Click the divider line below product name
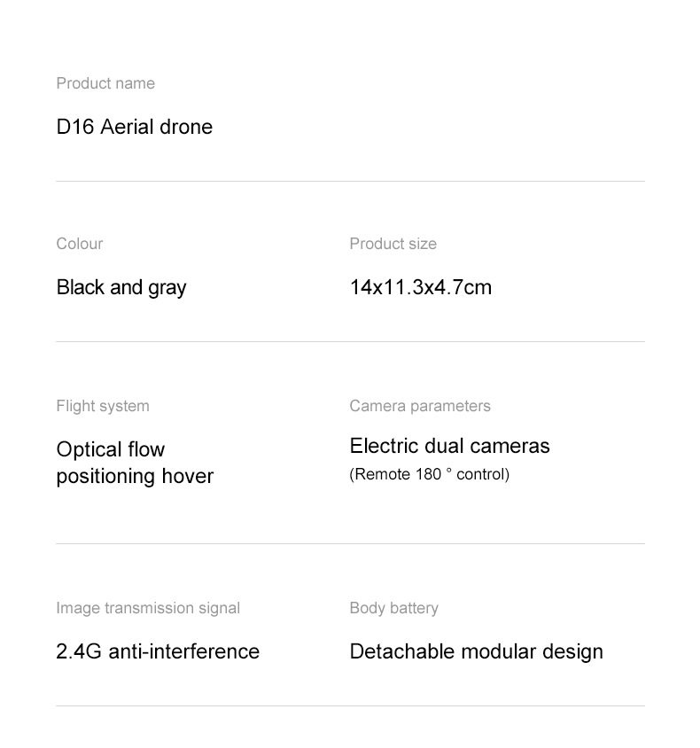Viewport: 700px width, 748px height. click(350, 182)
